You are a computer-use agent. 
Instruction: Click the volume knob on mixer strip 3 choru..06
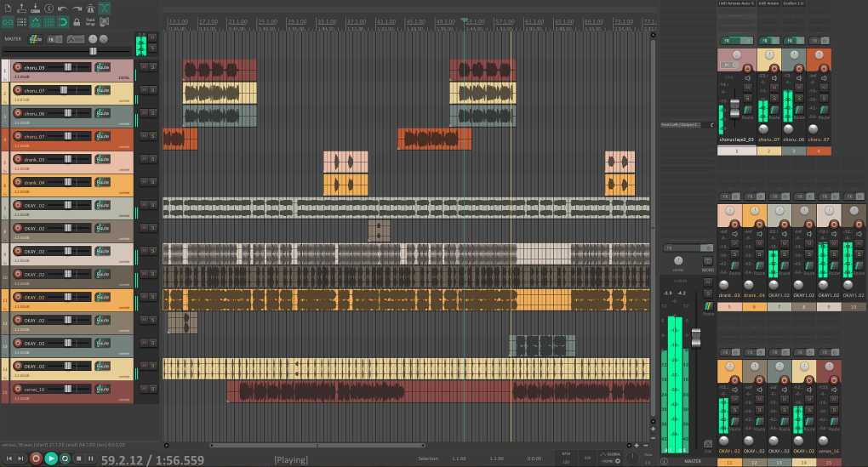[788, 129]
